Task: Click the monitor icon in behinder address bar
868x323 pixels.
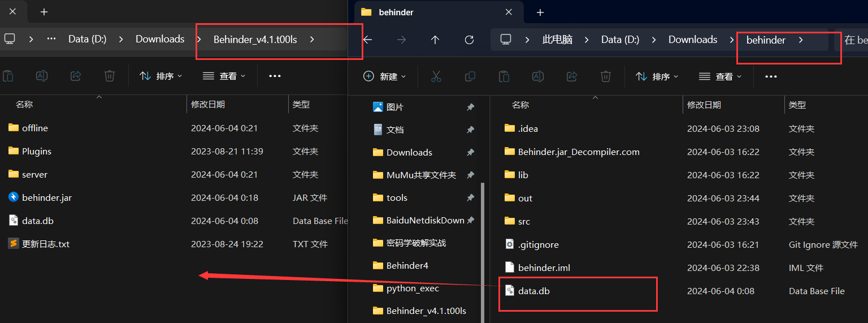Action: pyautogui.click(x=506, y=40)
